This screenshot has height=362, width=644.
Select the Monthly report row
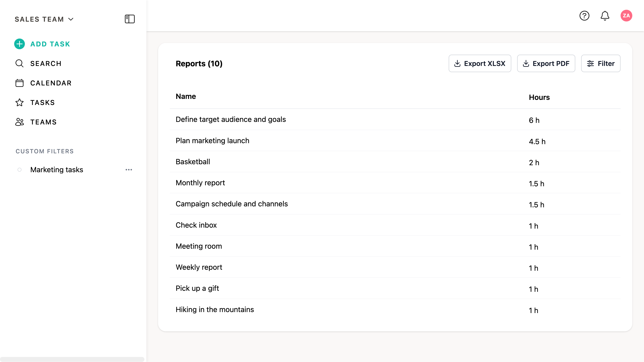[200, 183]
